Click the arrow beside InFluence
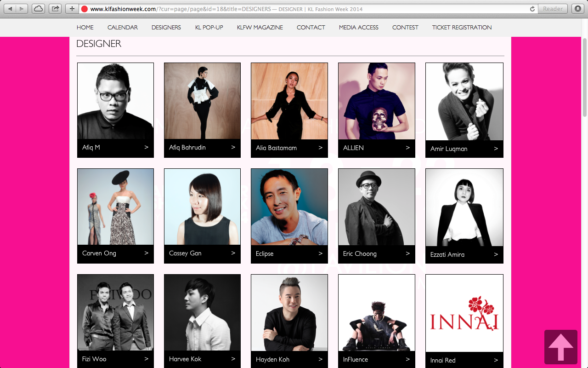This screenshot has width=588, height=368. (x=408, y=359)
